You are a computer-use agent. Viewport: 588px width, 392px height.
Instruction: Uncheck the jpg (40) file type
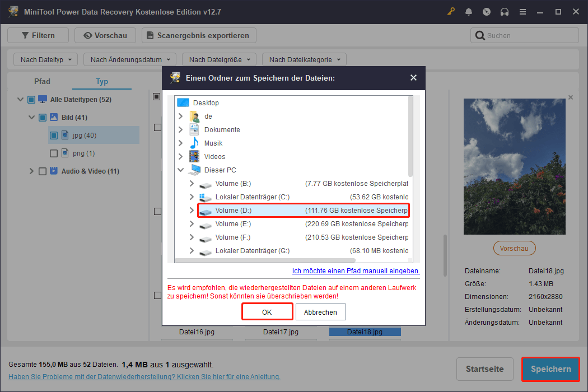click(x=54, y=135)
